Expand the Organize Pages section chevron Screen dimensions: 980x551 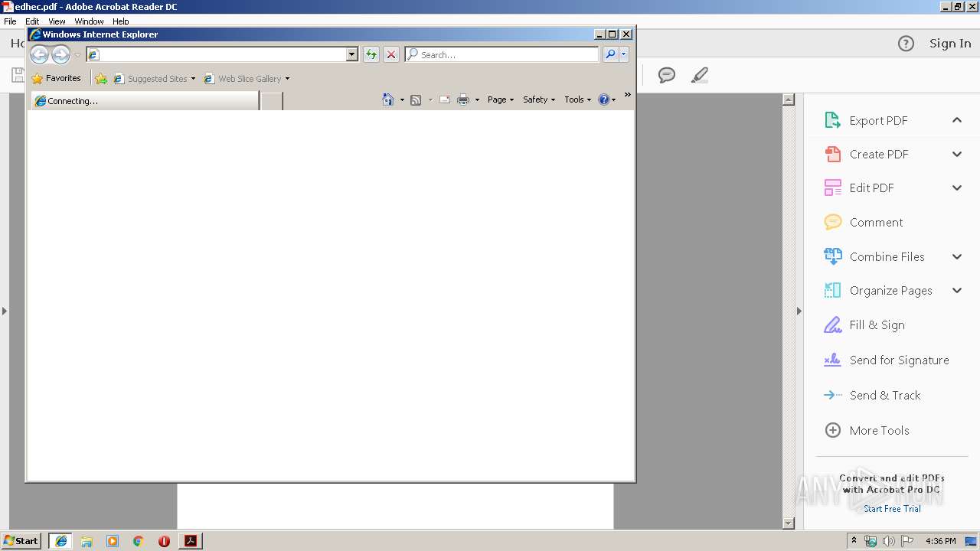[x=957, y=290]
